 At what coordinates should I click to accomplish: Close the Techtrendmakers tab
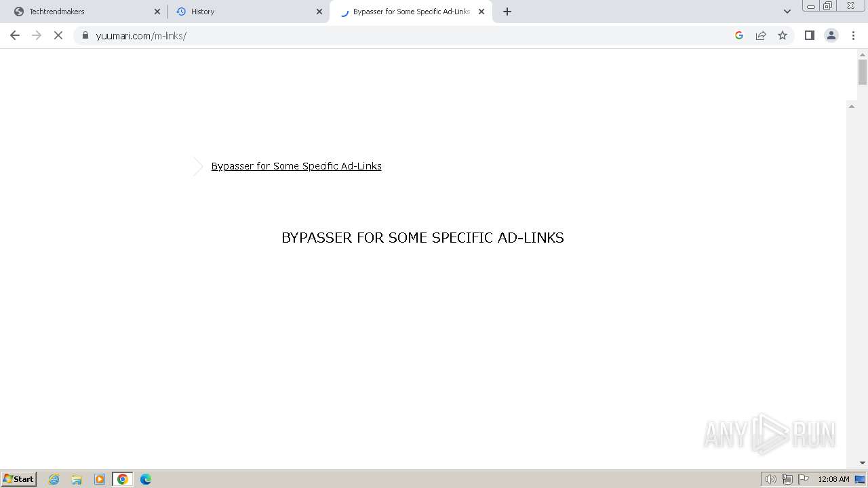pos(157,12)
